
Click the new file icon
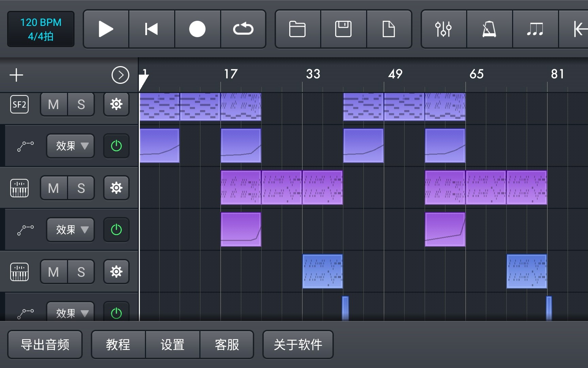coord(389,29)
